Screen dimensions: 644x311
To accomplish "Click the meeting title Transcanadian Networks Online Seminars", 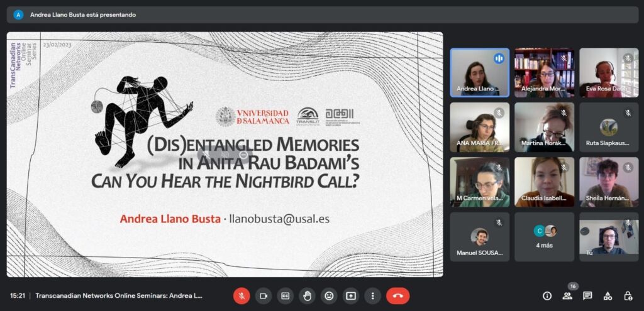I will (119, 295).
